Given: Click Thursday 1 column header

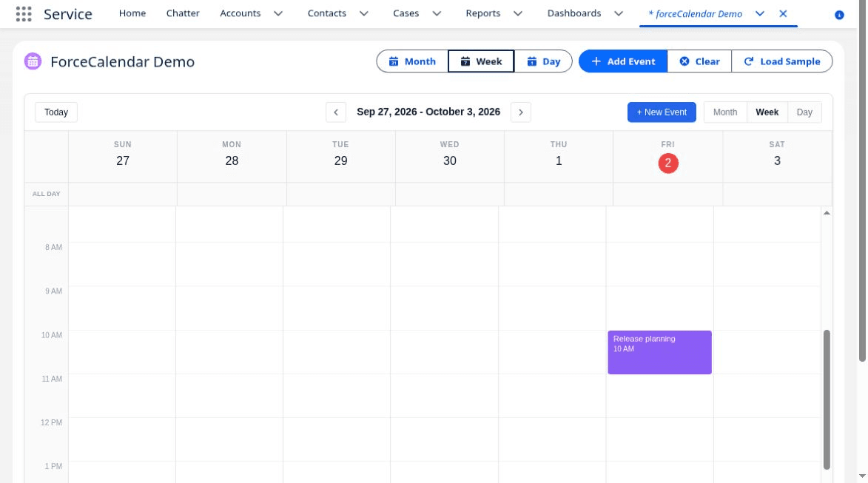Looking at the screenshot, I should 559,157.
